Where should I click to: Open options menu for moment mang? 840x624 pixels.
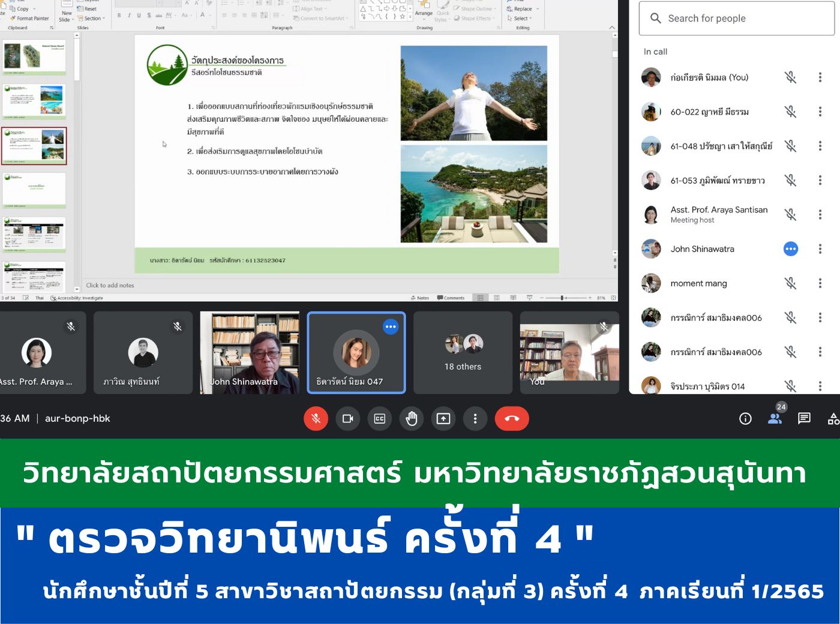[820, 283]
